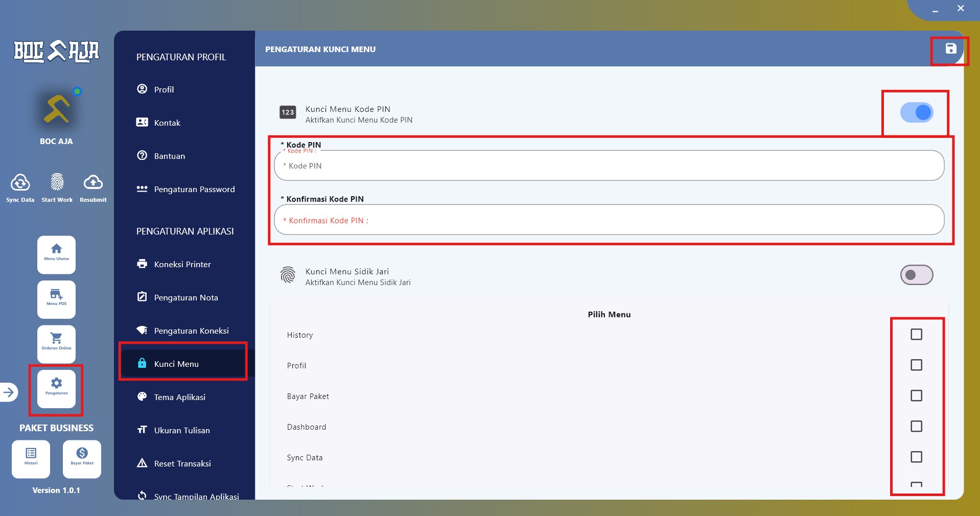This screenshot has height=516, width=980.
Task: Open Histori list tile
Action: click(31, 459)
